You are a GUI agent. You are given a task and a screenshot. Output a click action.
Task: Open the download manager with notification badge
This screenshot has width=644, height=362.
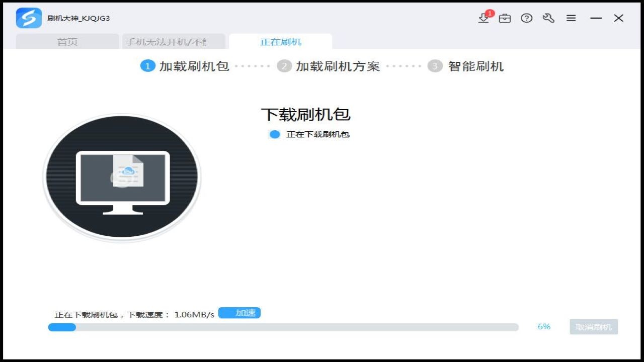tap(484, 18)
